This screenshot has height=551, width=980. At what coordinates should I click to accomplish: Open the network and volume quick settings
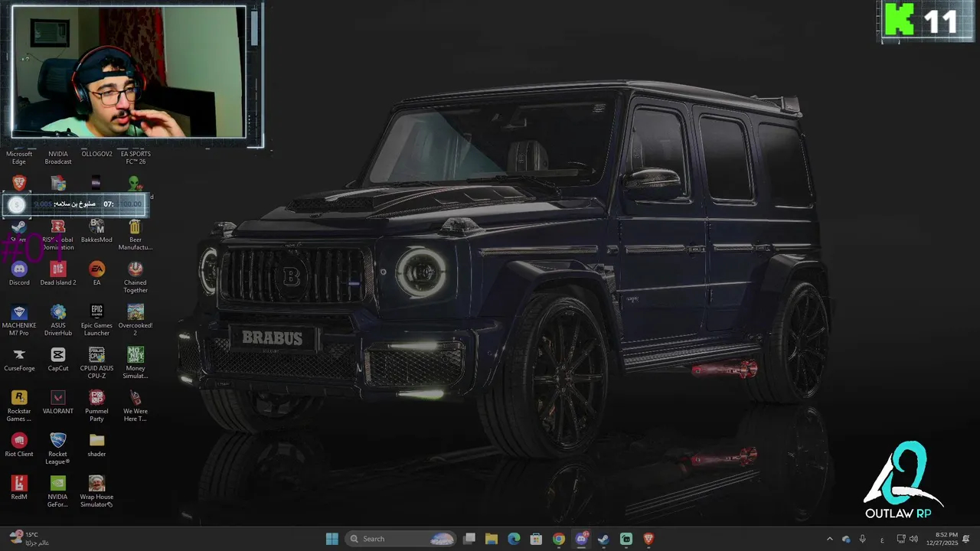907,539
